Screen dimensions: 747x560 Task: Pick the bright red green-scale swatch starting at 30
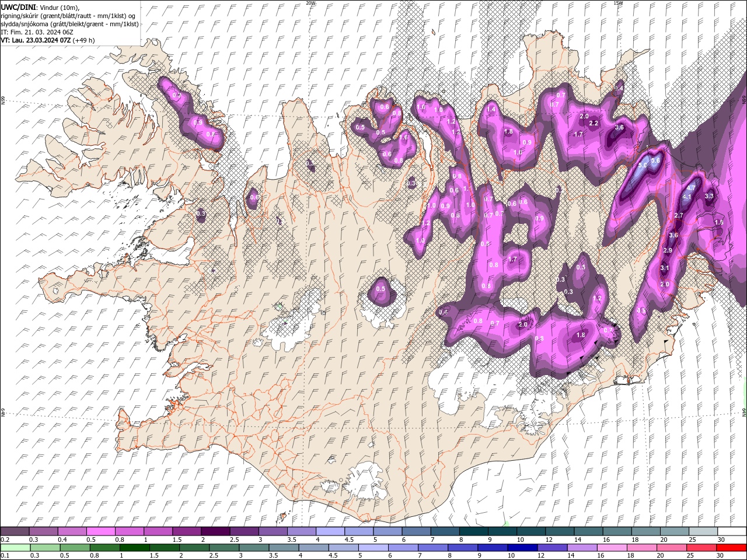(x=731, y=548)
